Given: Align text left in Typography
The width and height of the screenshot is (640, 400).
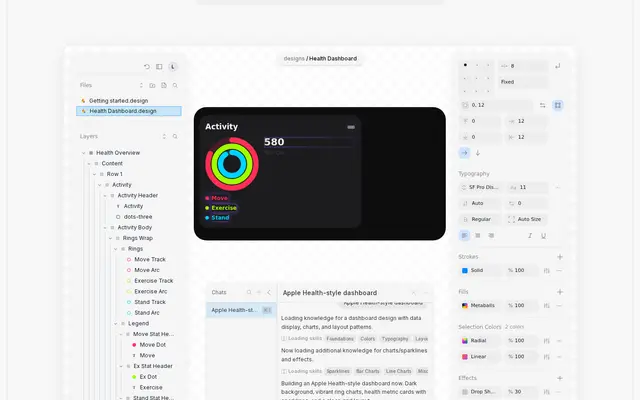Looking at the screenshot, I should [x=464, y=236].
